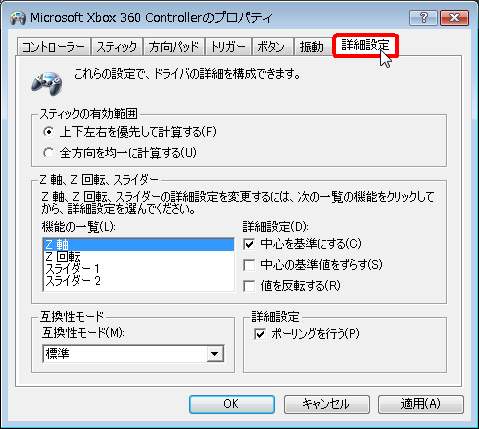Open the 互換性モード dropdown arrow

pos(215,354)
